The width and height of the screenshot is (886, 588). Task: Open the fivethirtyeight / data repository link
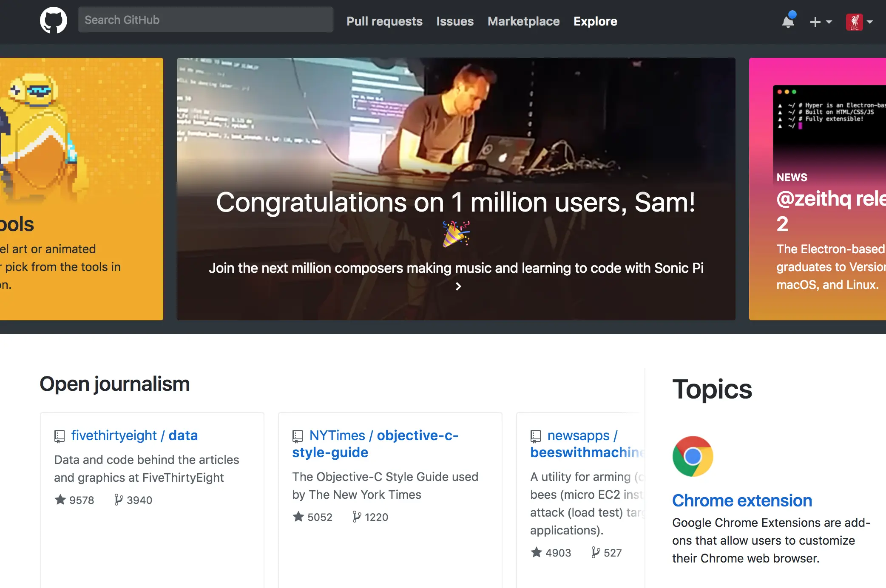[134, 435]
